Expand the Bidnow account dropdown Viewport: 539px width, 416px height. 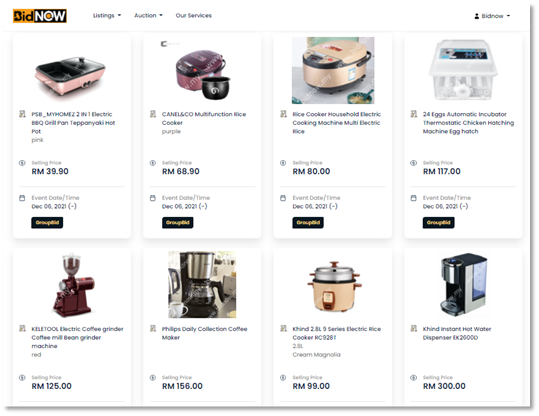[492, 16]
